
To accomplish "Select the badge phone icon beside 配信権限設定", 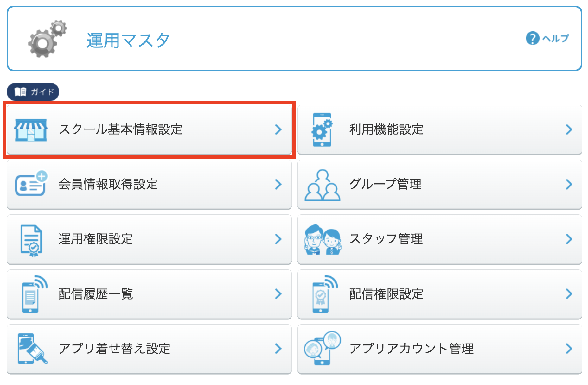I will point(321,294).
